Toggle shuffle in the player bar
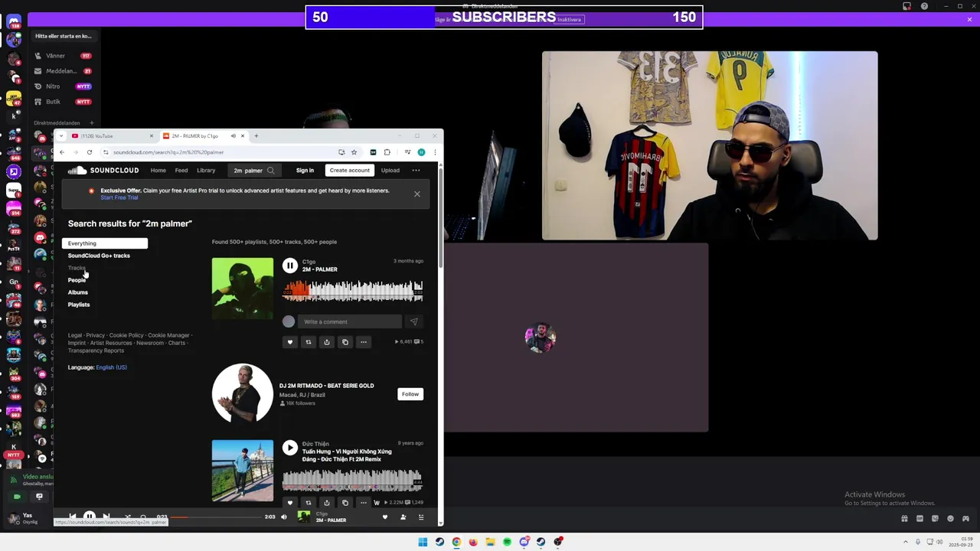This screenshot has height=551, width=980. point(127,517)
